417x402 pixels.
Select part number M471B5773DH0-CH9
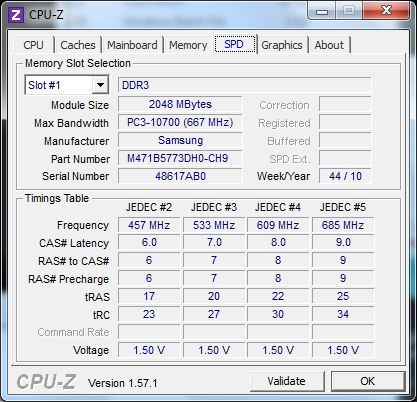pos(180,158)
